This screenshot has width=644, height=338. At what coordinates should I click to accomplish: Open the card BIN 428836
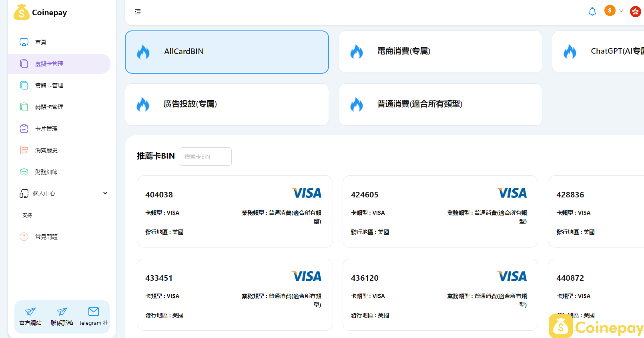click(596, 211)
